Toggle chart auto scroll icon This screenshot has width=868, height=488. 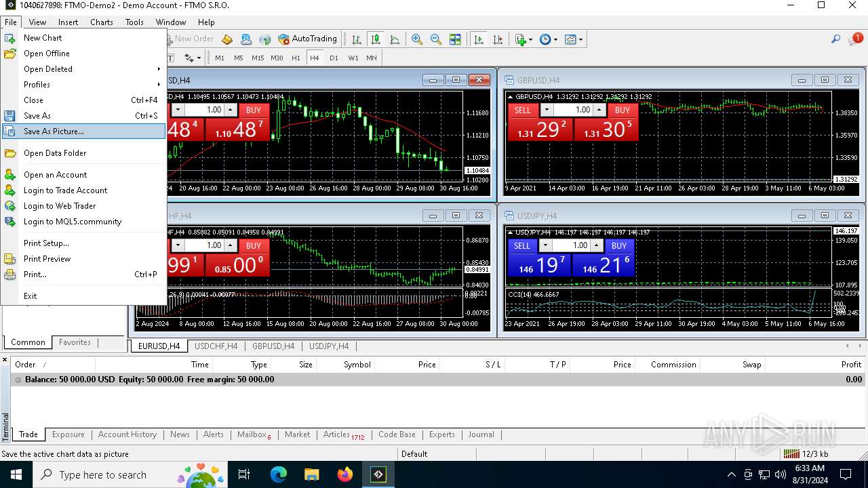[x=479, y=39]
